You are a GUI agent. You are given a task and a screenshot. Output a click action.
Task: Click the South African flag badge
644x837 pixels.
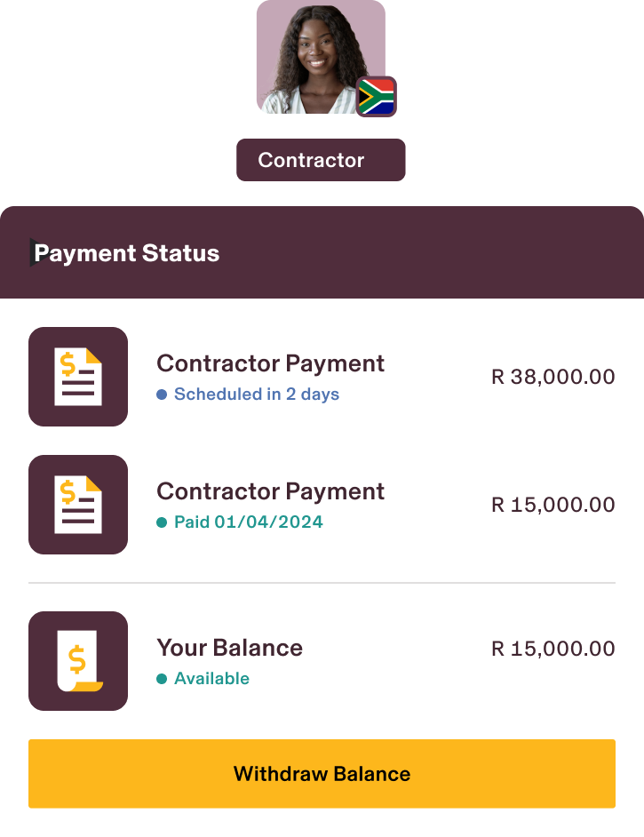click(376, 97)
